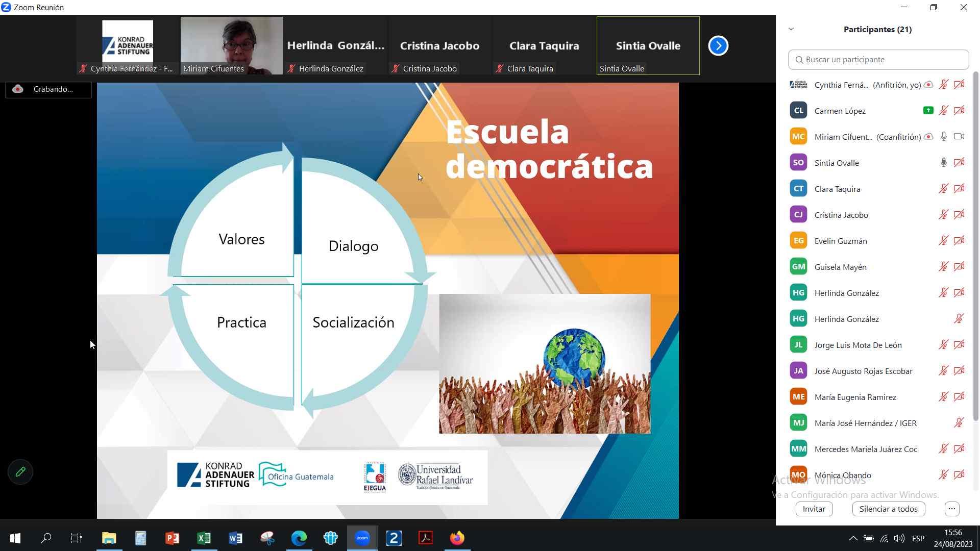Click Carmen López's green screen share icon
The width and height of the screenshot is (980, 551).
(928, 110)
